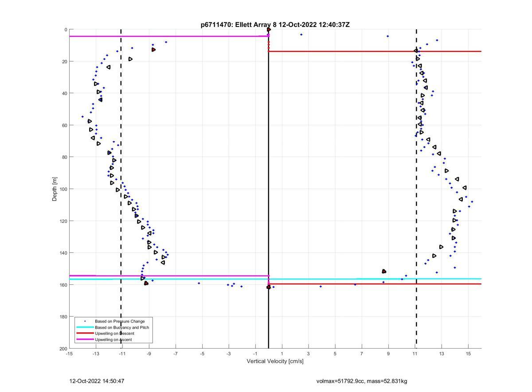Click y-axis tick label '0'
The height and width of the screenshot is (392, 532).
coord(66,30)
